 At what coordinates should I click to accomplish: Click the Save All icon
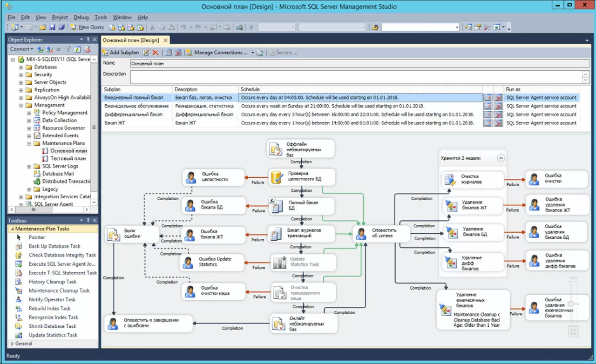(x=61, y=27)
